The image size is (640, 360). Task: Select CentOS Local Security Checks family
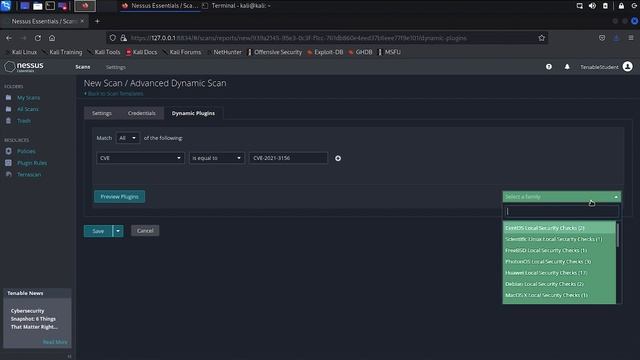pos(559,228)
